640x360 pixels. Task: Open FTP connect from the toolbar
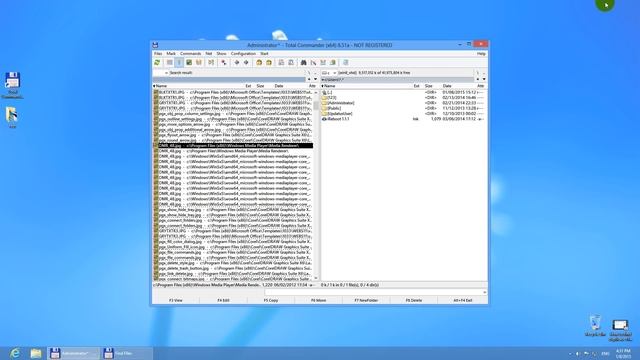tap(281, 62)
